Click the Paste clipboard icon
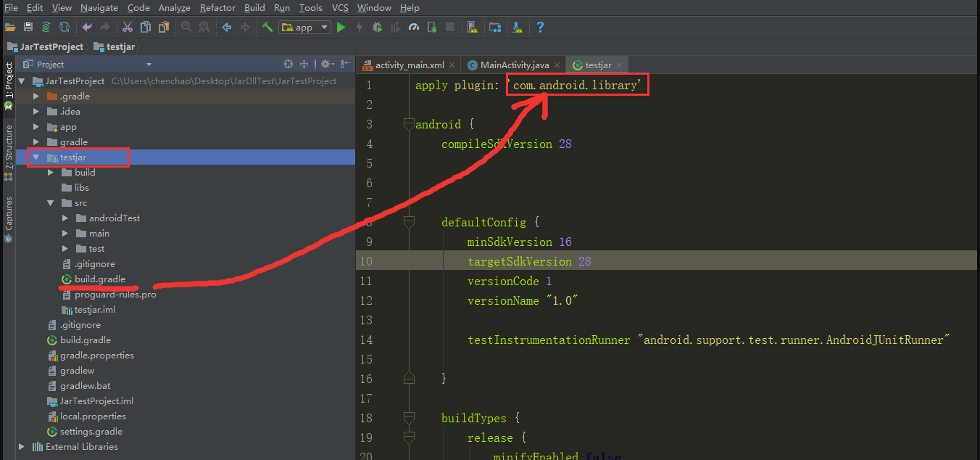 pyautogui.click(x=164, y=28)
